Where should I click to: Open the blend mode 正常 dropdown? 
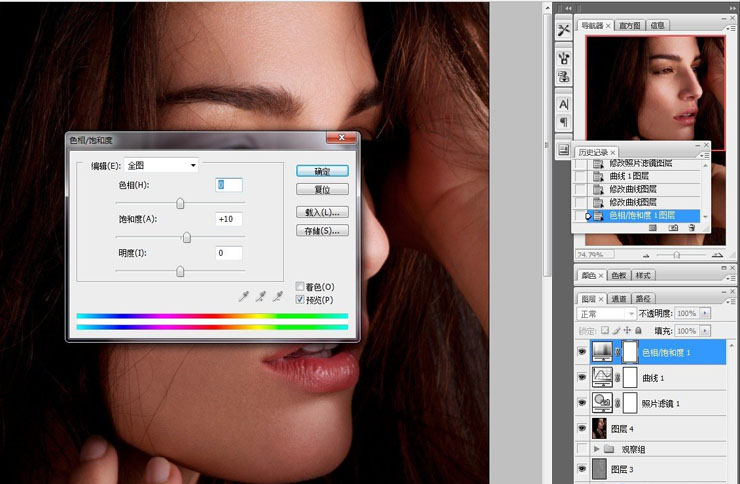606,314
